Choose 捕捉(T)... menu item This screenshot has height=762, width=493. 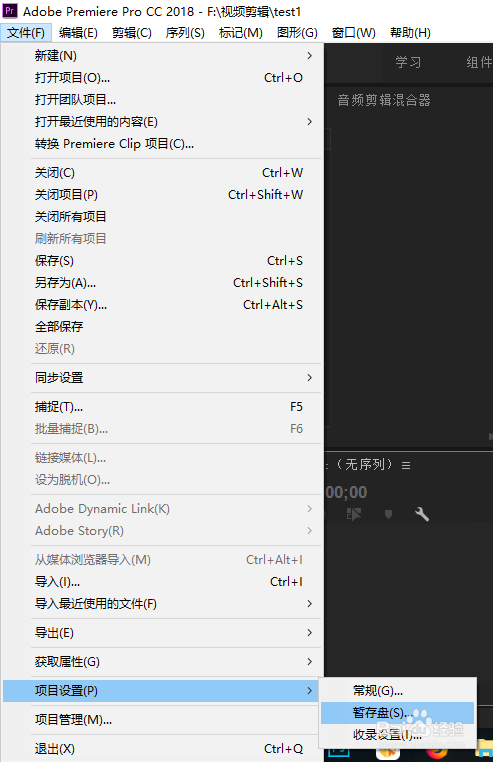pyautogui.click(x=163, y=407)
